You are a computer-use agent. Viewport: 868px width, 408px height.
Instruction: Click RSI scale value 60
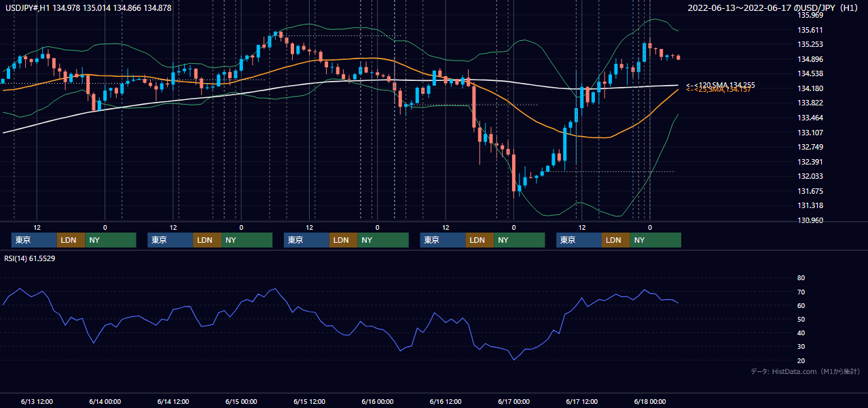pyautogui.click(x=801, y=305)
